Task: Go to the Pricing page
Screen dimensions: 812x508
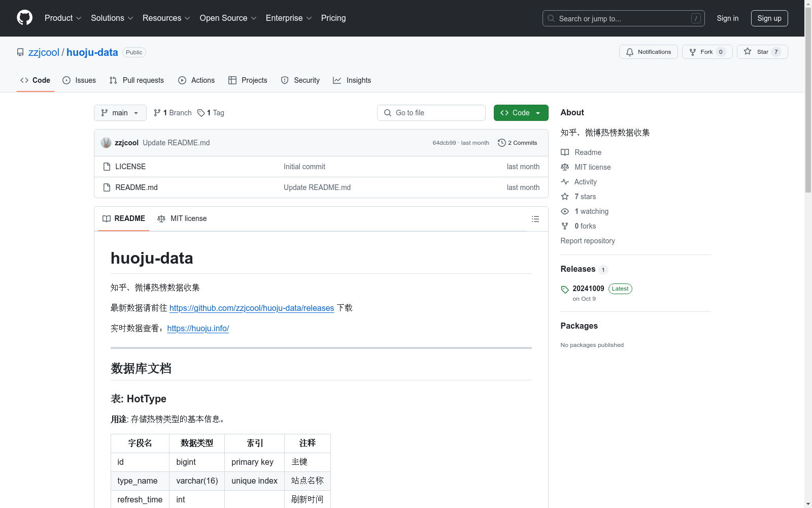Action: 333,18
